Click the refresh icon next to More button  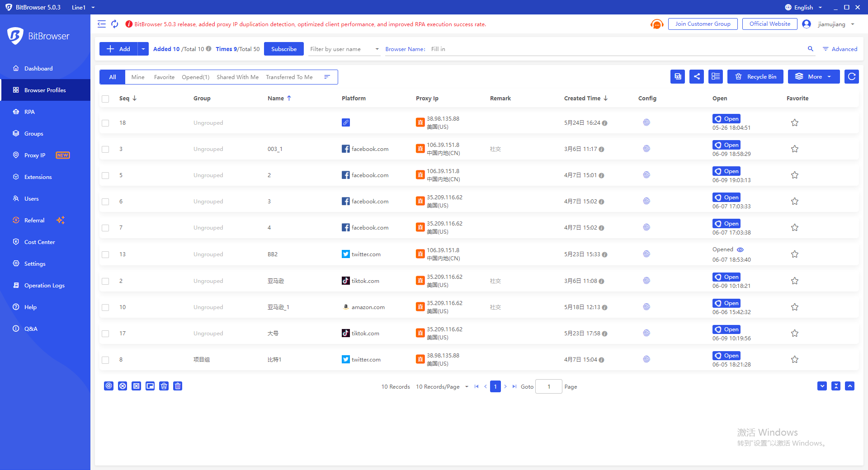pyautogui.click(x=851, y=76)
